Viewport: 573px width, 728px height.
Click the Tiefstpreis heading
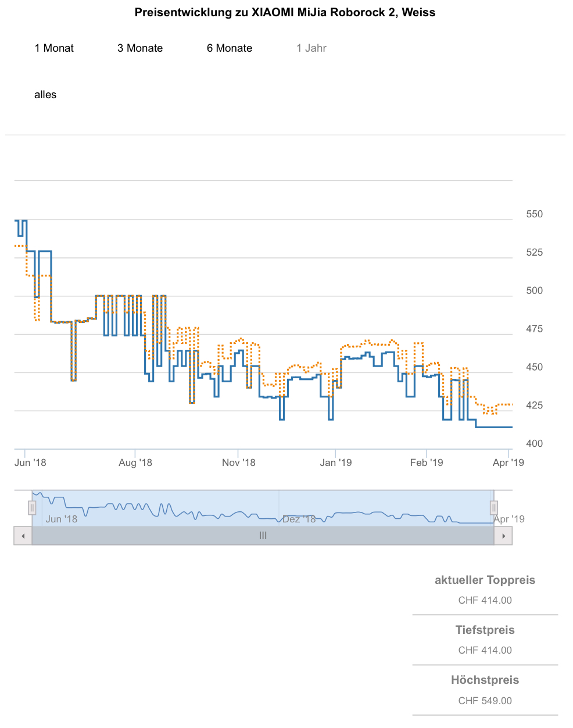click(x=485, y=630)
